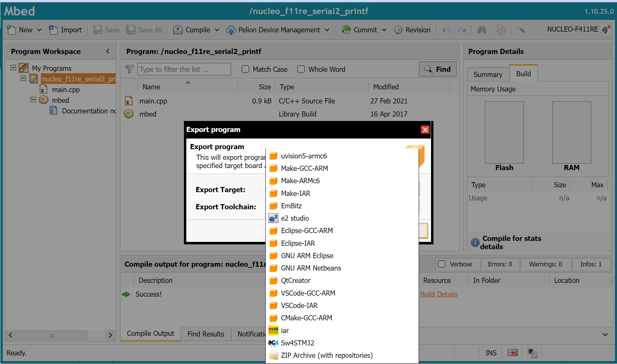Toggle the Errors: 0 filter

click(500, 264)
